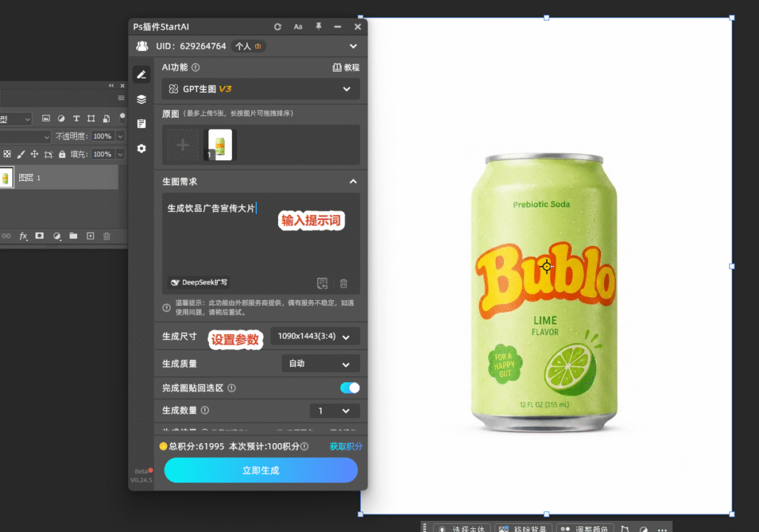This screenshot has height=532, width=759.
Task: Click the DeepSeek扩写 expand button
Action: 199,282
